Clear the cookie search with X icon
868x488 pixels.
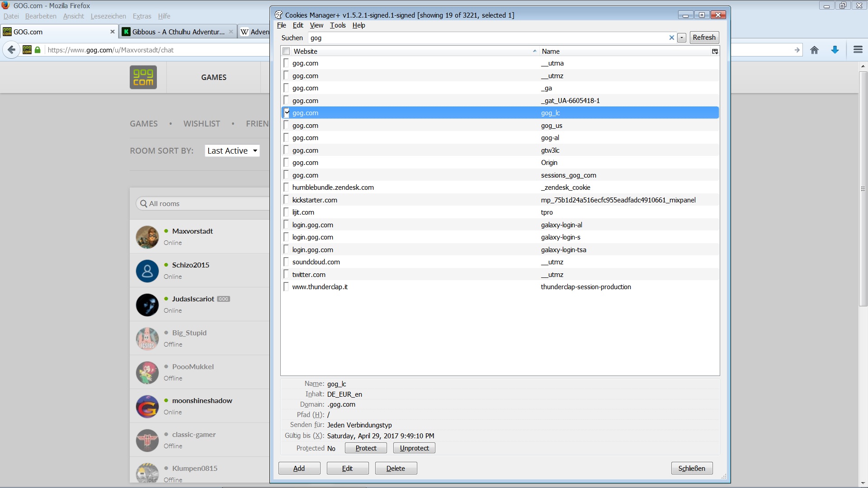(671, 38)
